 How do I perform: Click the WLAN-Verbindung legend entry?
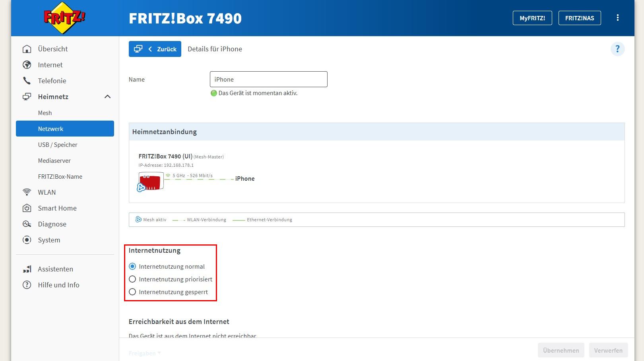click(206, 220)
